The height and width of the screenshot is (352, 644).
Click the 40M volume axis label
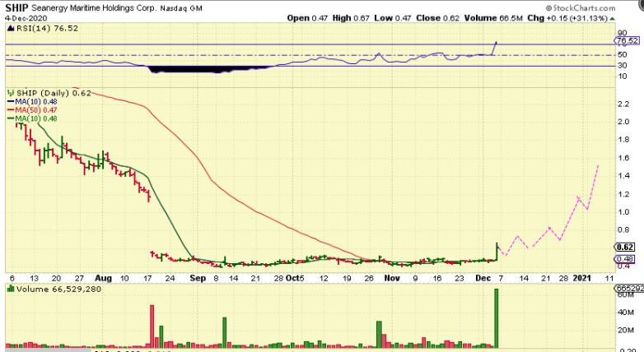pos(625,313)
